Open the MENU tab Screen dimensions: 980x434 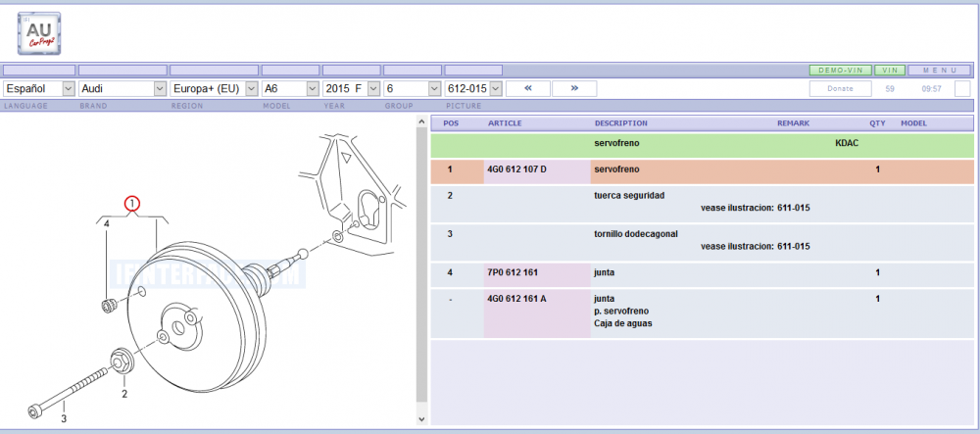point(939,71)
